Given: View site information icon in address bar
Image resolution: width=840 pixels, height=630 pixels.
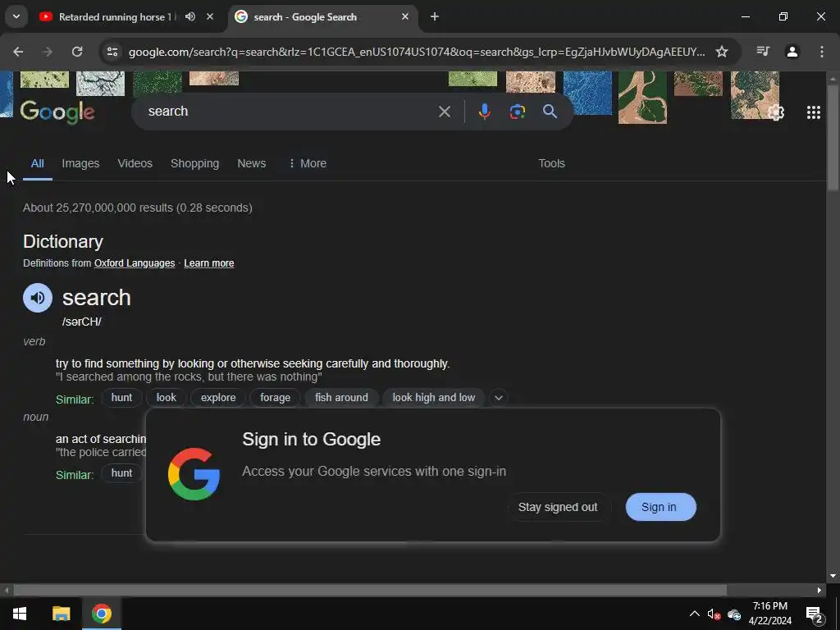Looking at the screenshot, I should (x=112, y=52).
